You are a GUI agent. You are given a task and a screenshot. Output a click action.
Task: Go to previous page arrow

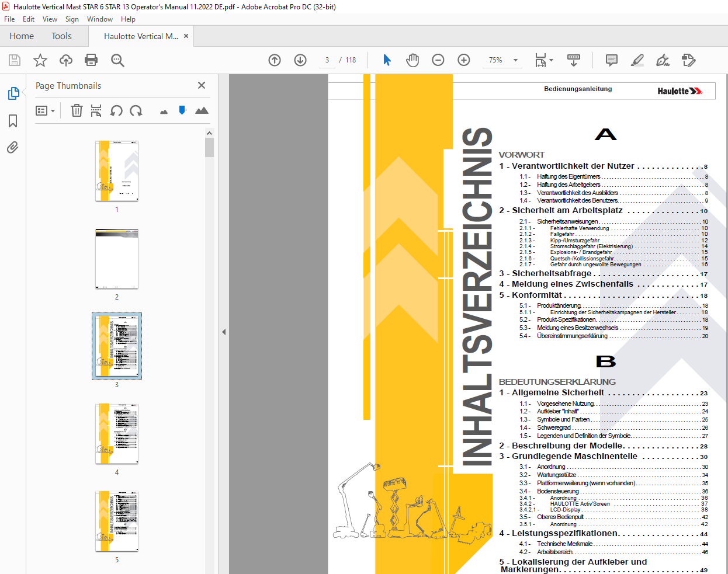[275, 60]
